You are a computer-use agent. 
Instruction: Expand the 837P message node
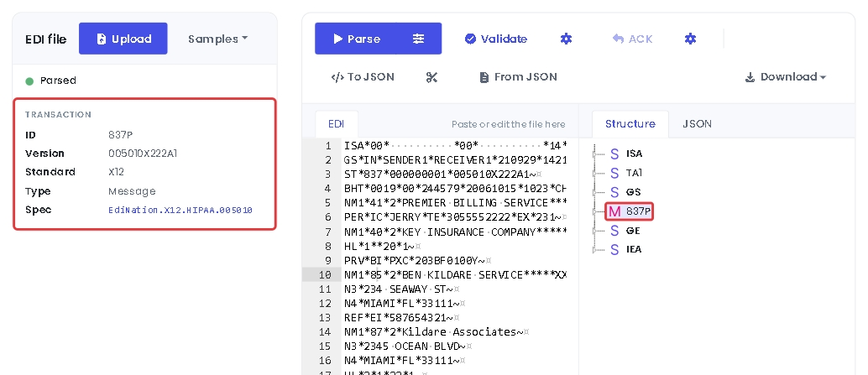[x=596, y=211]
